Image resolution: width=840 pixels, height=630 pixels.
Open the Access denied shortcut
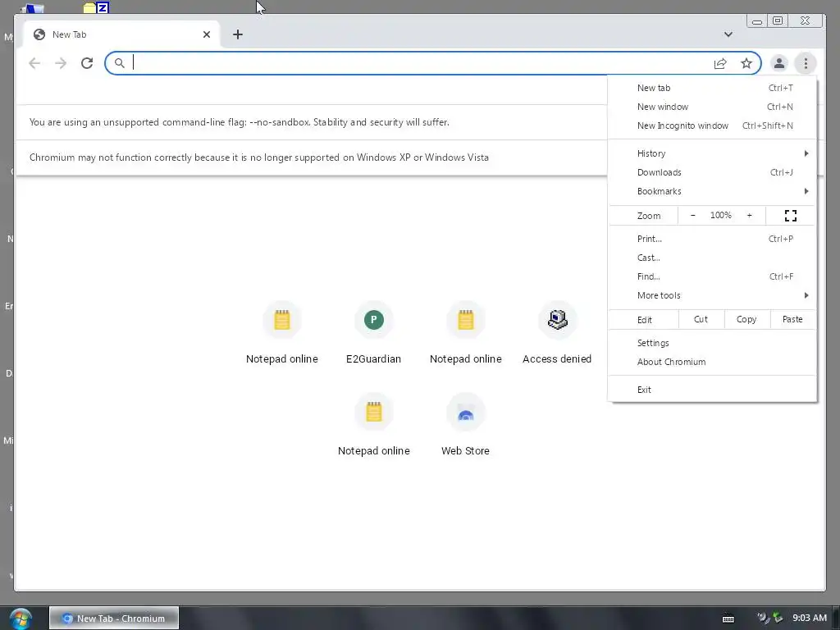557,333
